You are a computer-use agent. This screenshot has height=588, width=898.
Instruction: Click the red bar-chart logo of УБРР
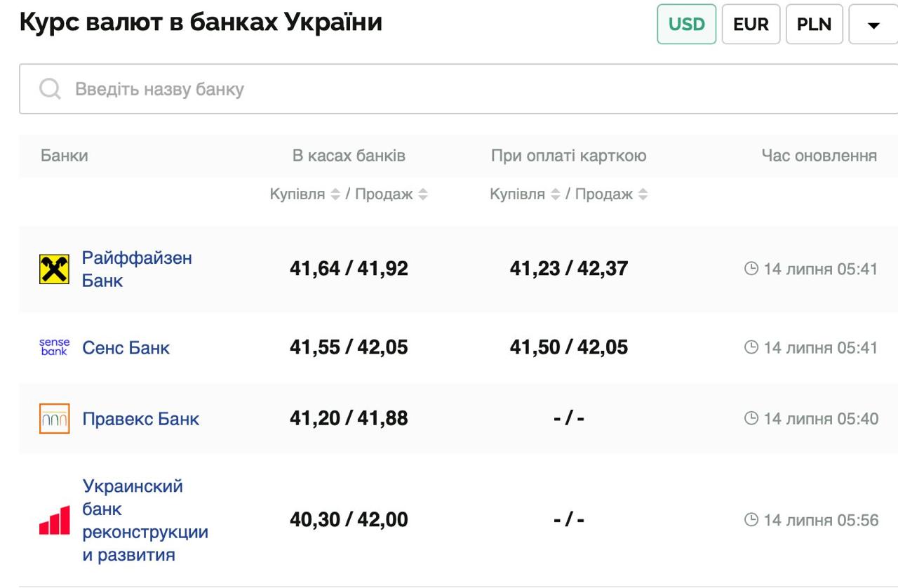point(55,520)
